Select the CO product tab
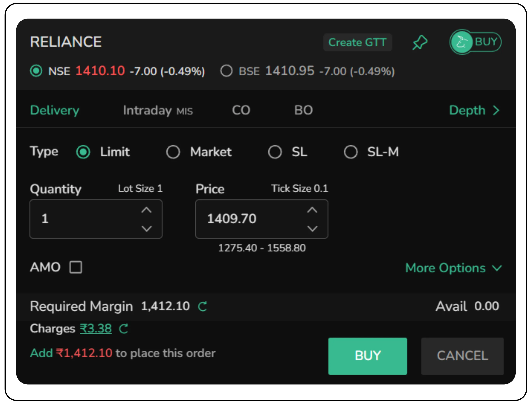 (x=241, y=110)
